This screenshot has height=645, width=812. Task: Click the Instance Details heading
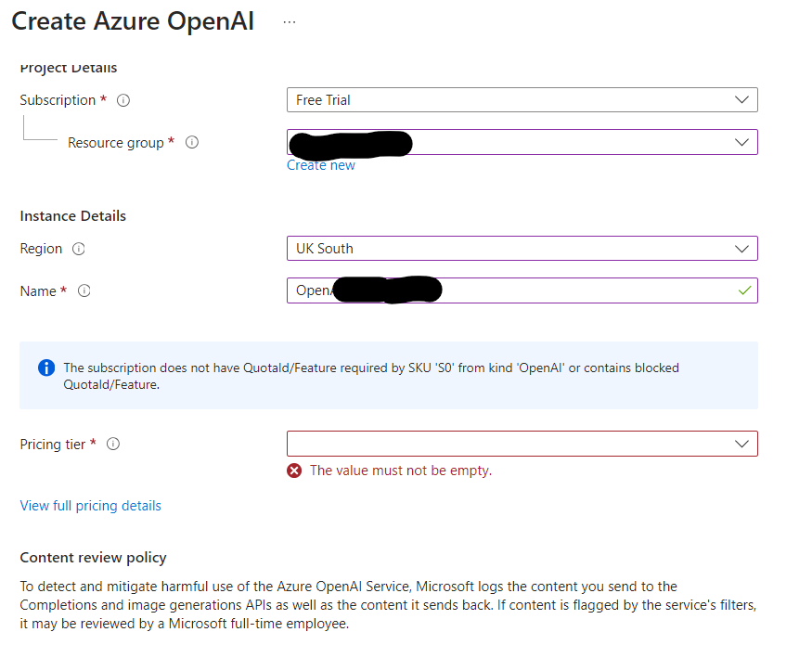coord(73,216)
